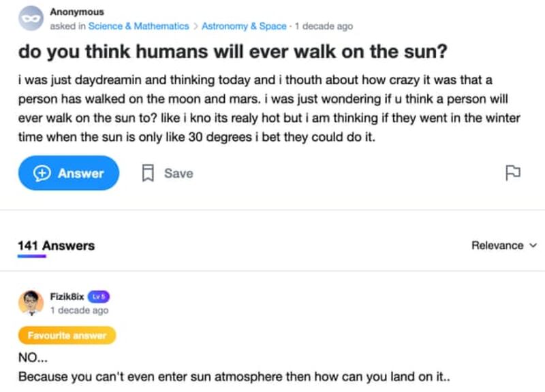The image size is (545, 392).
Task: Click the Anonymous asker name
Action: click(77, 12)
